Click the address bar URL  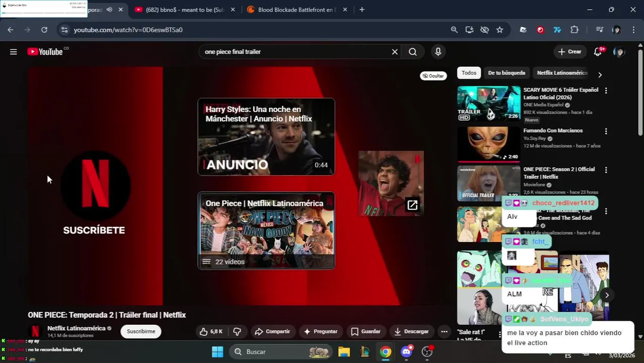click(x=128, y=30)
